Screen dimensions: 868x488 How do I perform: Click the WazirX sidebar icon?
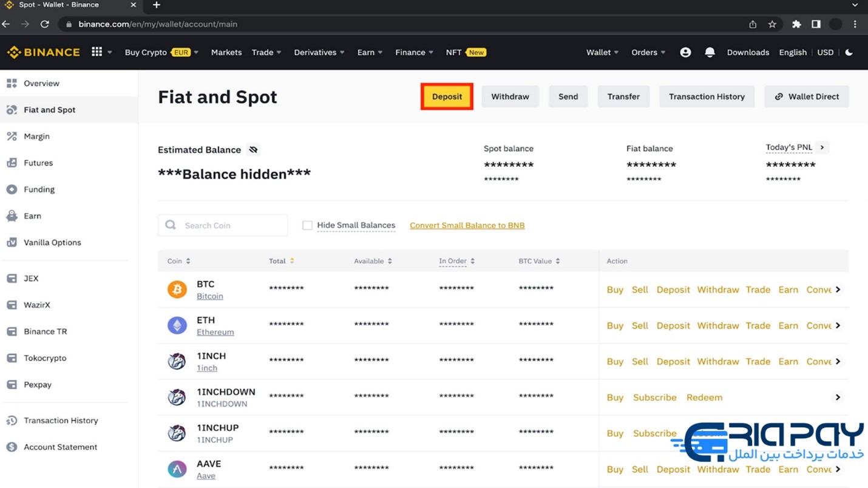(x=12, y=305)
